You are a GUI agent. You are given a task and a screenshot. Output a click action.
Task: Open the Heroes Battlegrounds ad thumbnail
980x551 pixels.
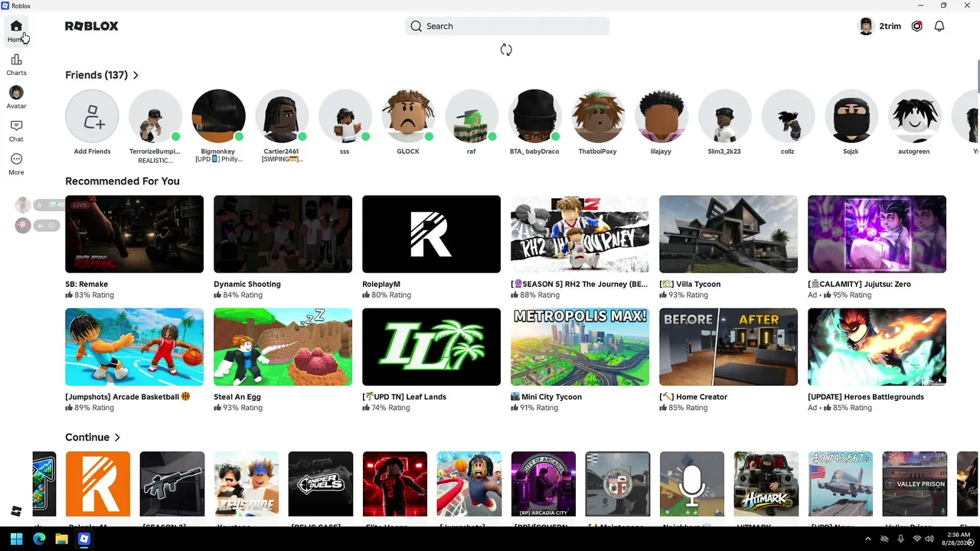tap(877, 347)
